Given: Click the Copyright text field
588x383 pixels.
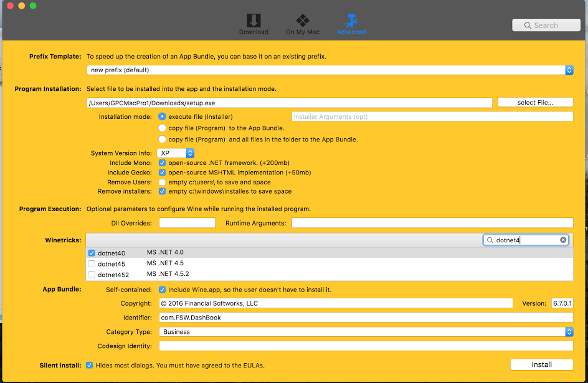Looking at the screenshot, I should pos(336,303).
